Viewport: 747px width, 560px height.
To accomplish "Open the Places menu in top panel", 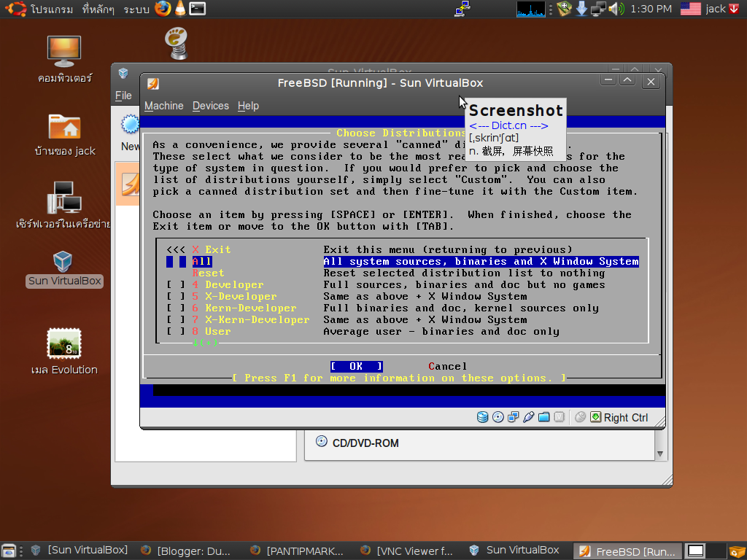I will pyautogui.click(x=98, y=9).
